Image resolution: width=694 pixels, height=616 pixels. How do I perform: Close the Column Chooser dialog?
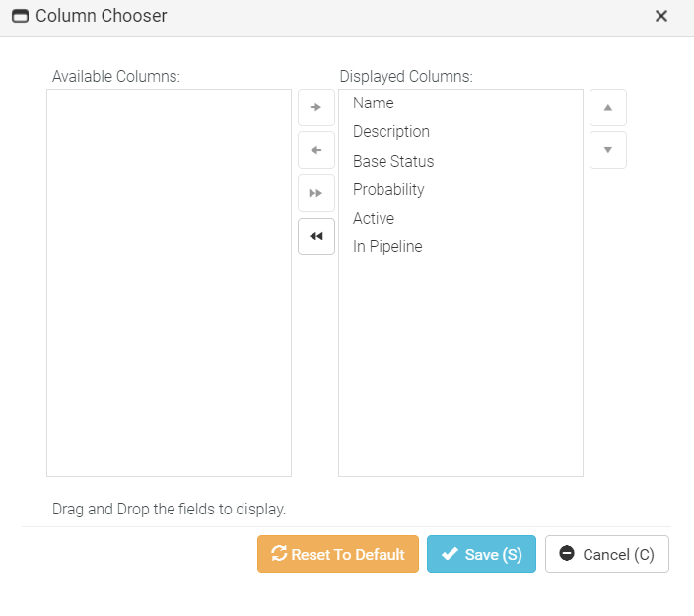coord(661,16)
